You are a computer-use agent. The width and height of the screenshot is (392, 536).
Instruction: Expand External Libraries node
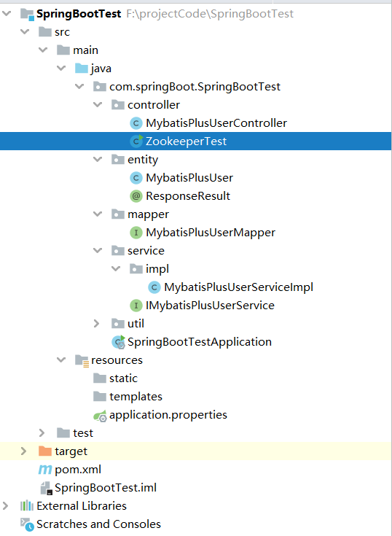point(5,506)
